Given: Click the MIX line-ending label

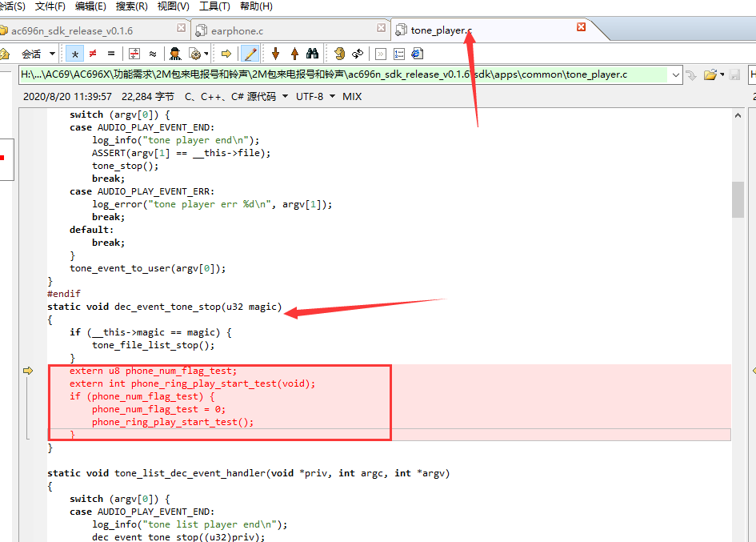Looking at the screenshot, I should click(352, 97).
